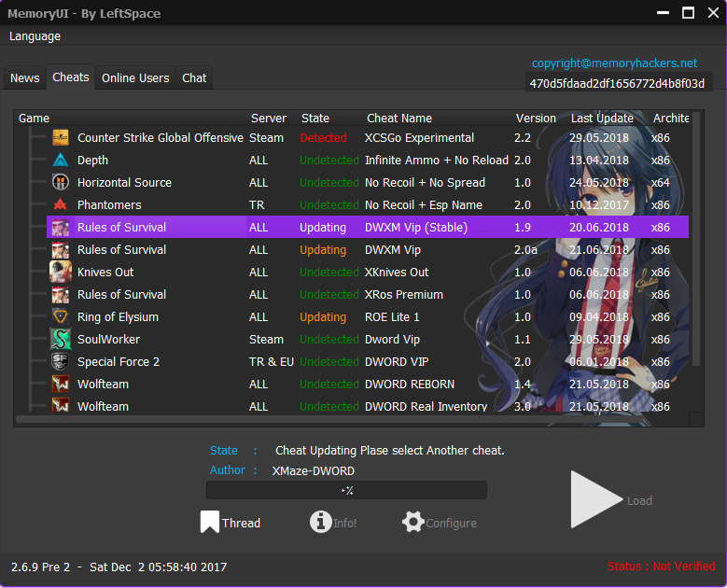
Task: Click the 2.0a version cell
Action: pos(525,249)
